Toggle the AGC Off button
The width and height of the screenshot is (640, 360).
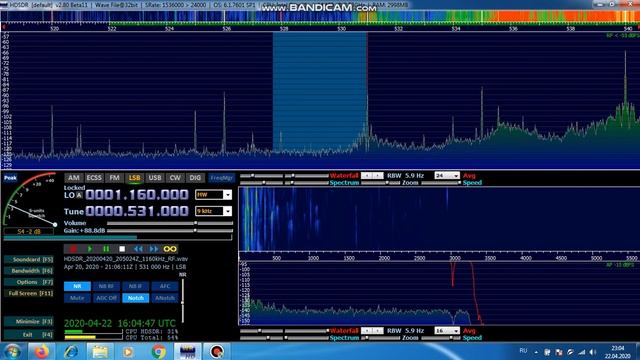106,298
